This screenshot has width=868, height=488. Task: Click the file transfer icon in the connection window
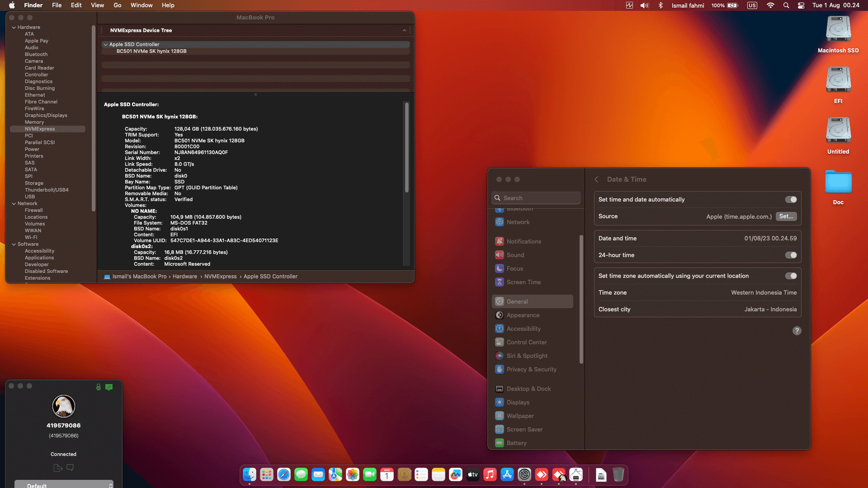[x=57, y=468]
